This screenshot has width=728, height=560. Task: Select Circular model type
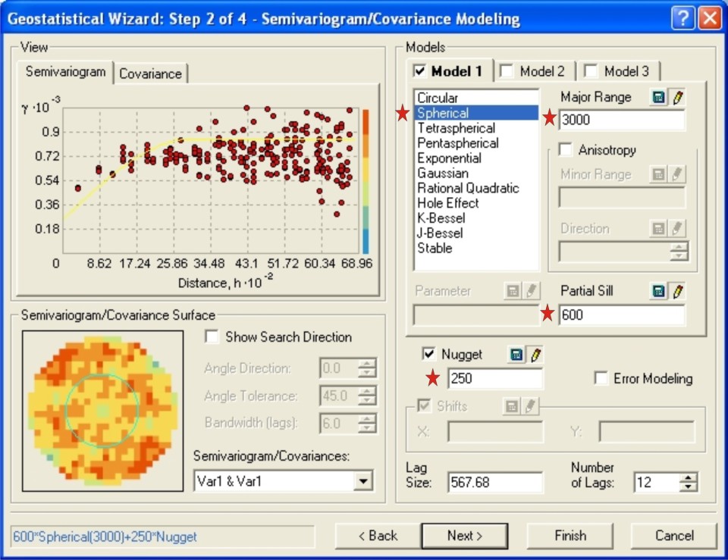(x=476, y=98)
